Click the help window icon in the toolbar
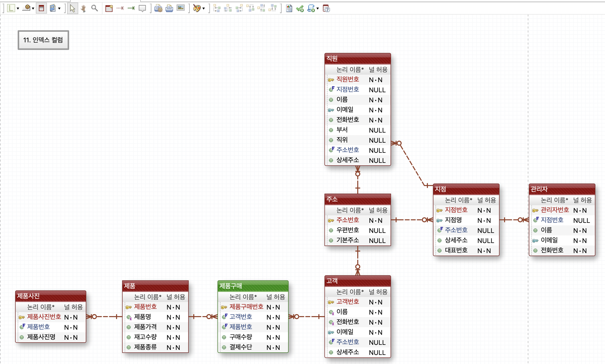The image size is (605, 364). pyautogui.click(x=326, y=9)
